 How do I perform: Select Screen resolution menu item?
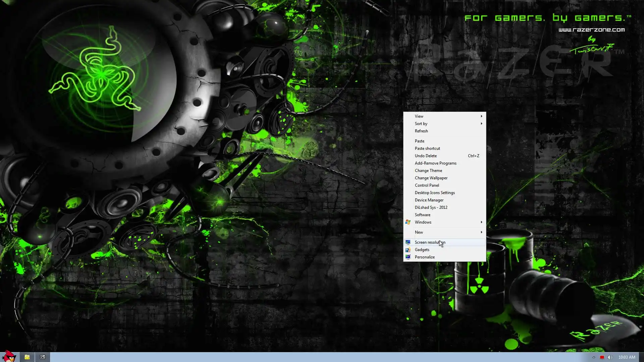pyautogui.click(x=430, y=242)
